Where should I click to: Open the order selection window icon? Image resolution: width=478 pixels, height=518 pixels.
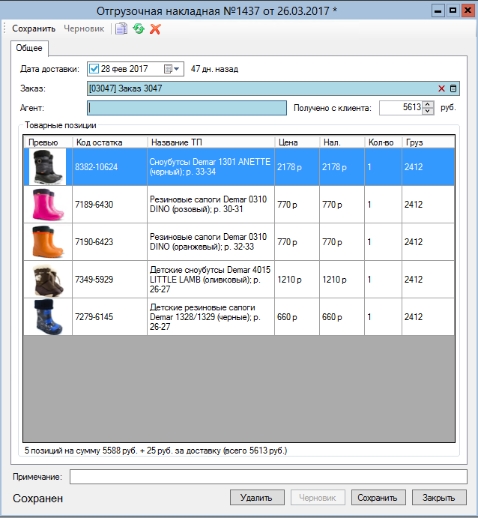pyautogui.click(x=453, y=89)
